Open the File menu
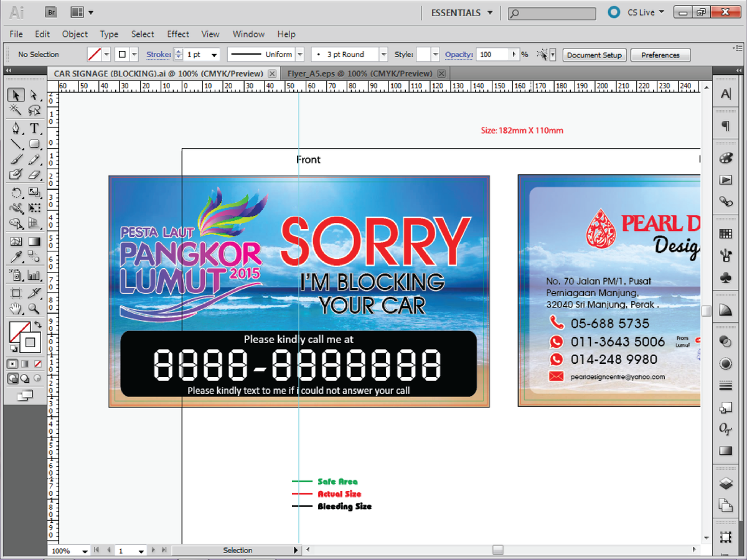 (x=16, y=34)
